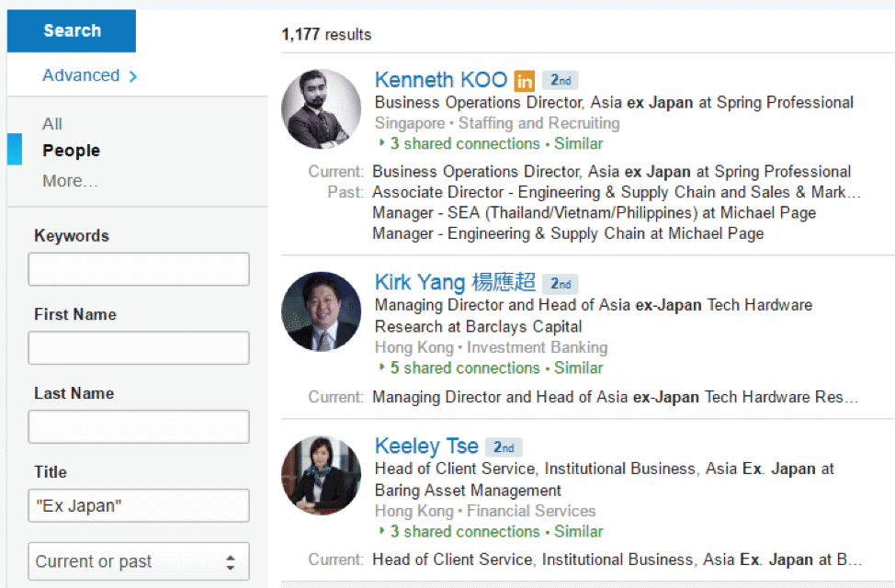
Task: Click the Title field containing "Ex Japan"
Action: point(139,505)
